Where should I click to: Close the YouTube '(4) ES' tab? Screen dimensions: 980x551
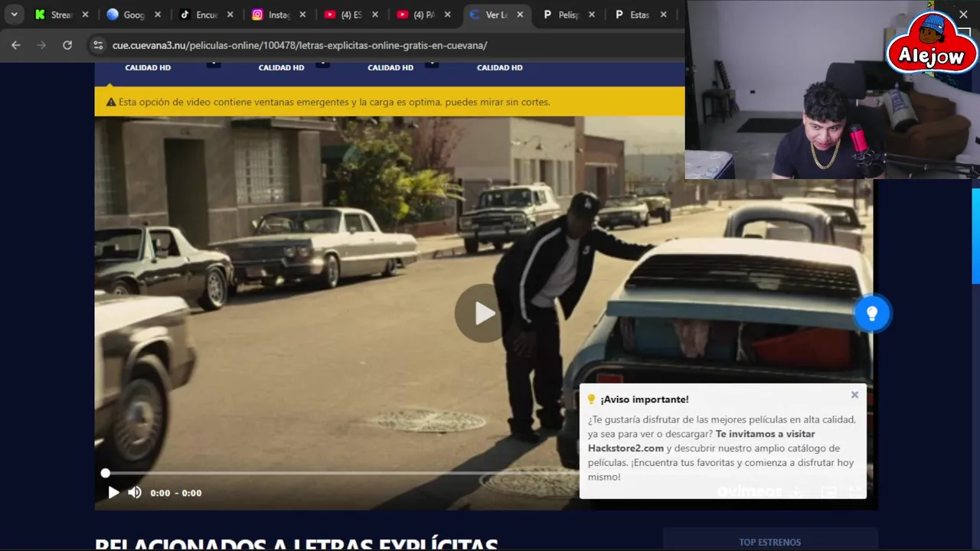pos(374,15)
